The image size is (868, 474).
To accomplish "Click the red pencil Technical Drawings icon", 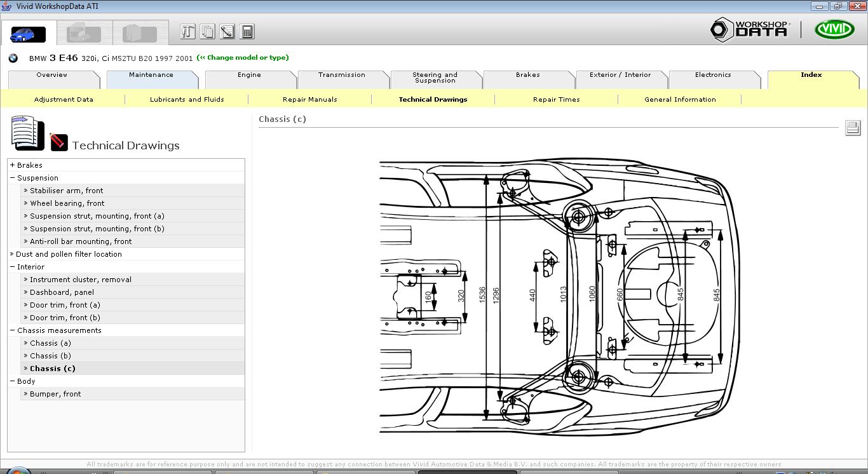I will [x=59, y=142].
